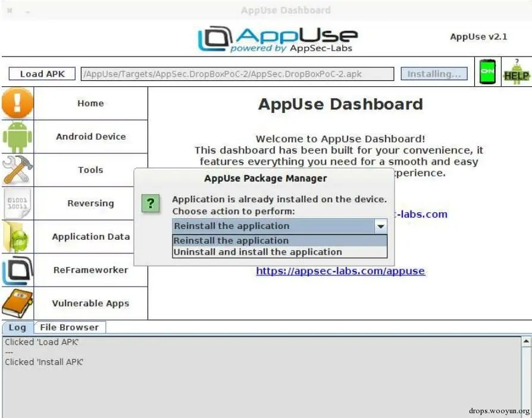The image size is (532, 418).
Task: Choose Reinstall the application list option
Action: point(280,240)
